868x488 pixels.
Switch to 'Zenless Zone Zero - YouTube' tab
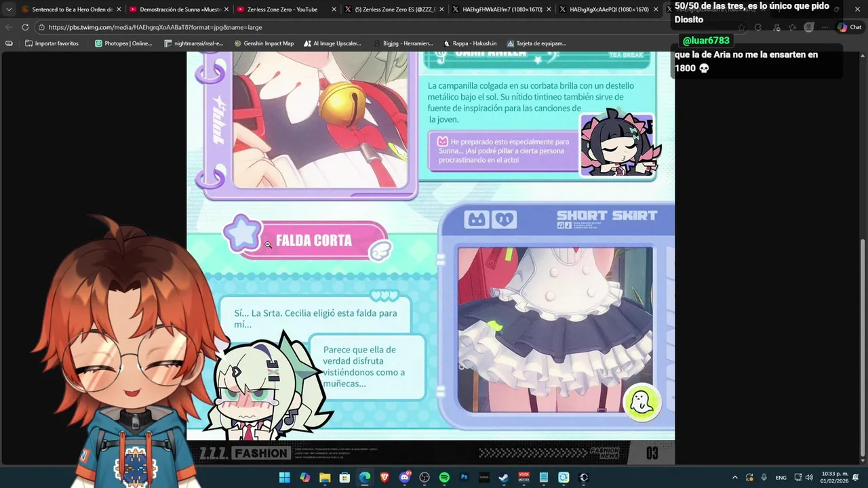coord(286,9)
